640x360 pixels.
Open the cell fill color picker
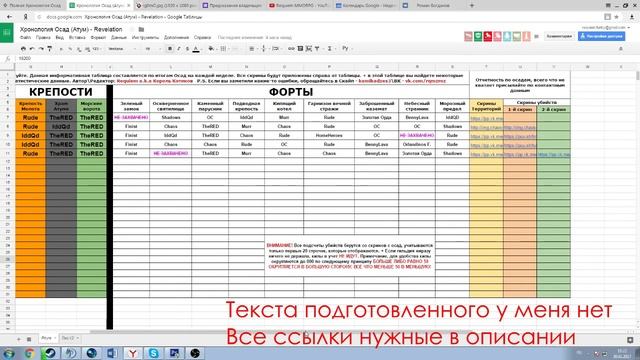tap(211, 49)
